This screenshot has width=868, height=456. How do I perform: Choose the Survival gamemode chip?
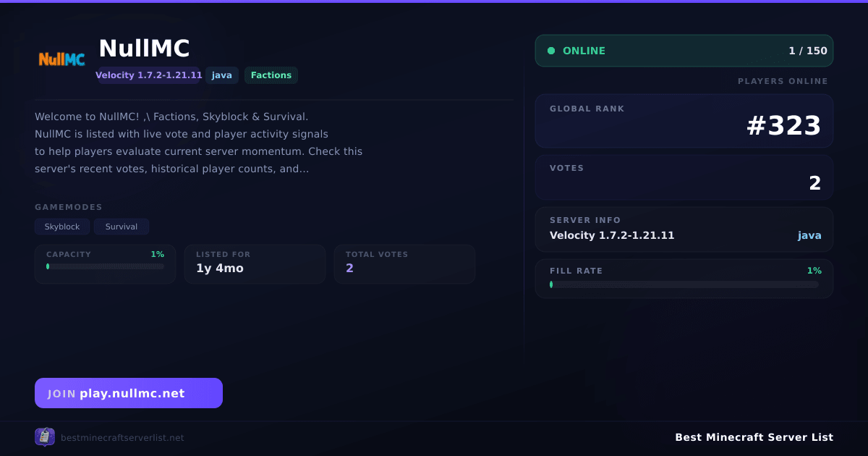click(x=122, y=227)
